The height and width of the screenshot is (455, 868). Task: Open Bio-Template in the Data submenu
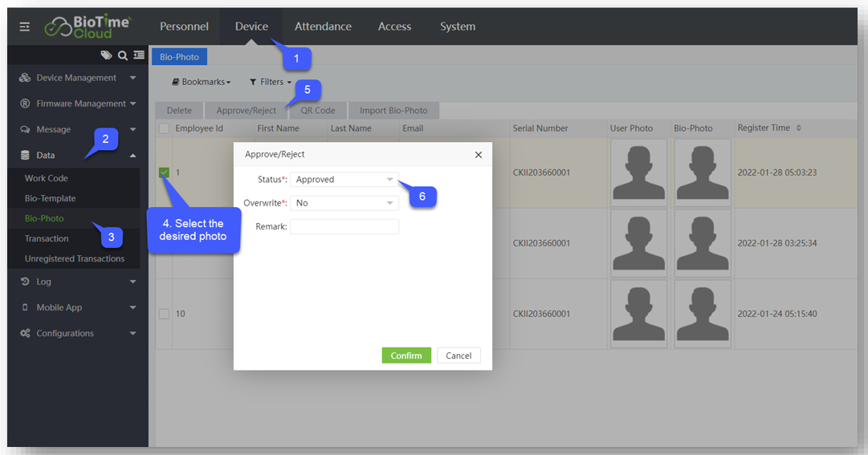tap(50, 198)
